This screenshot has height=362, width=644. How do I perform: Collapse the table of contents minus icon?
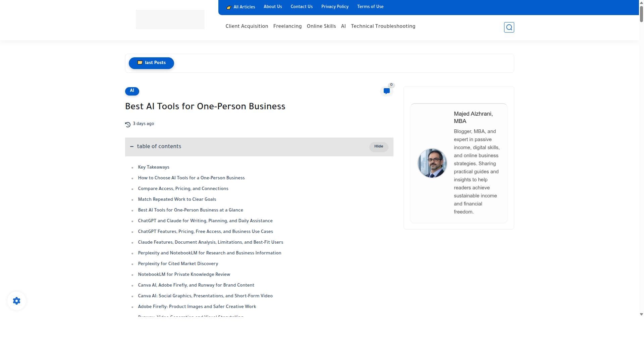pos(132,146)
